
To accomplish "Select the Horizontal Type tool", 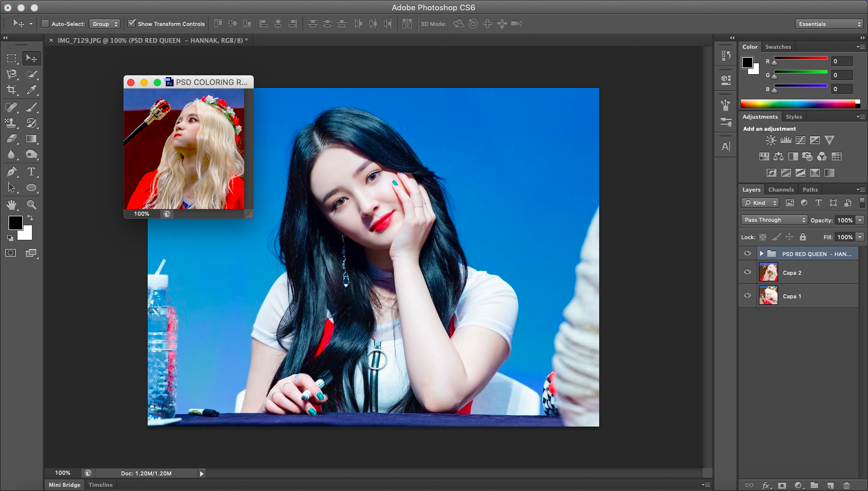I will 31,172.
